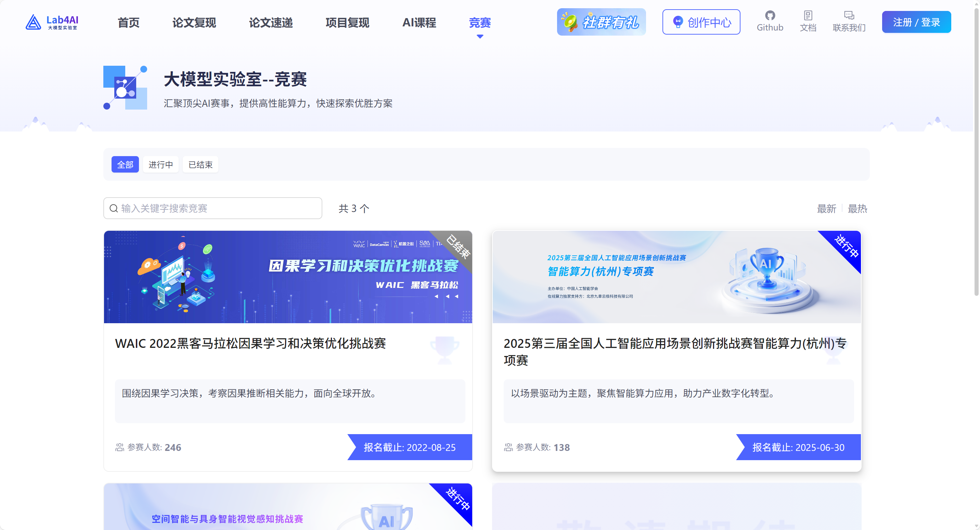Click the 社群有礼 banner
Viewport: 980px width, 530px height.
coord(601,22)
